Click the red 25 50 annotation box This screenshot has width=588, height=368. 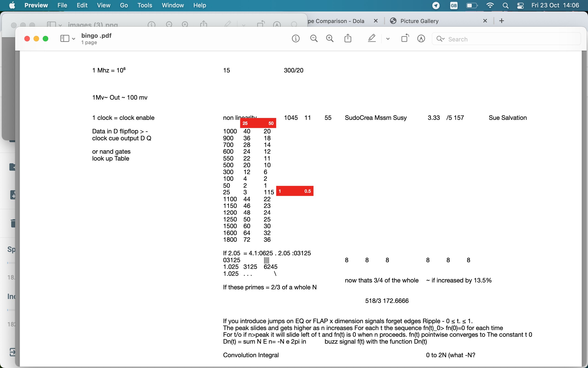pos(258,123)
